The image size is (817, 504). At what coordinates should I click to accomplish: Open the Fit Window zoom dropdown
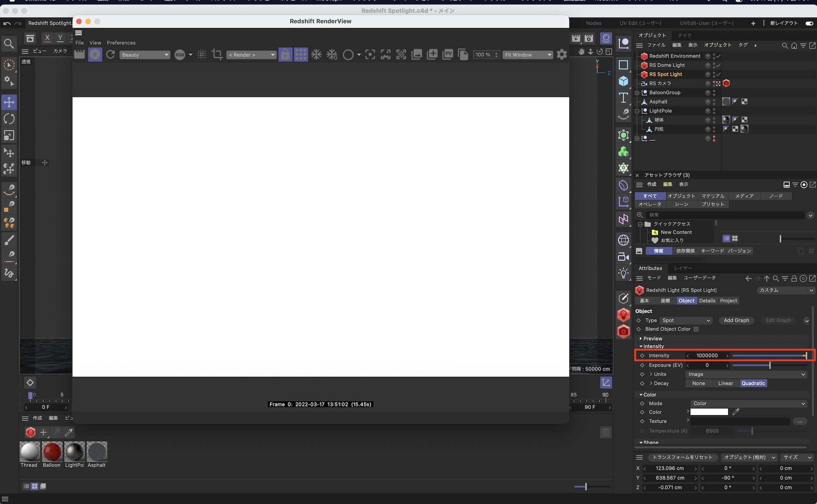pos(528,55)
